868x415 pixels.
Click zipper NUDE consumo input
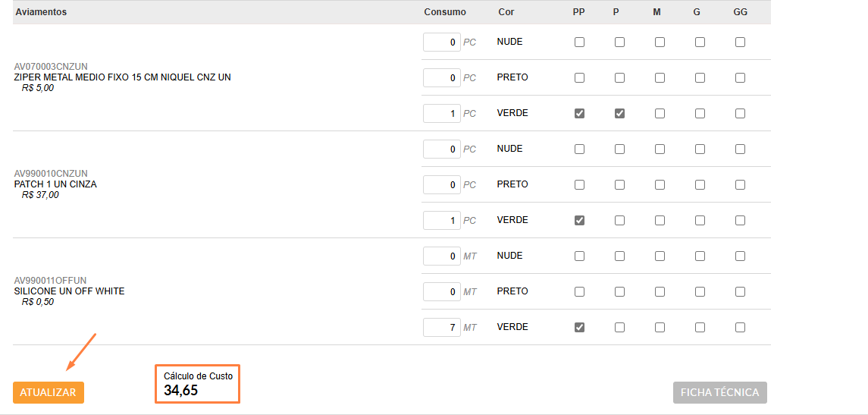tap(442, 42)
